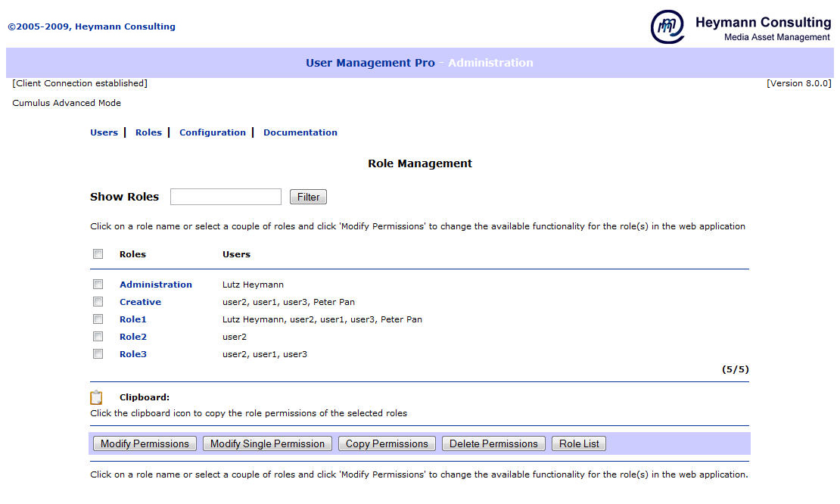840x504 pixels.
Task: Click the Modify Permissions button
Action: (x=145, y=443)
